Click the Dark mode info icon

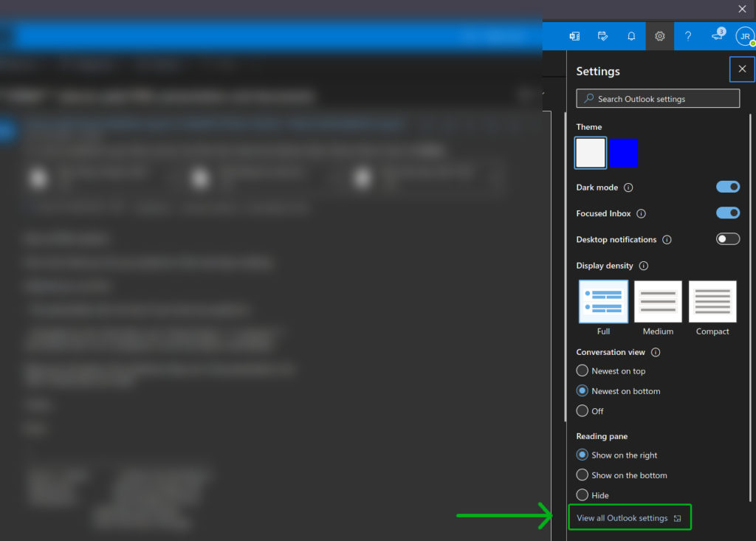pyautogui.click(x=628, y=187)
